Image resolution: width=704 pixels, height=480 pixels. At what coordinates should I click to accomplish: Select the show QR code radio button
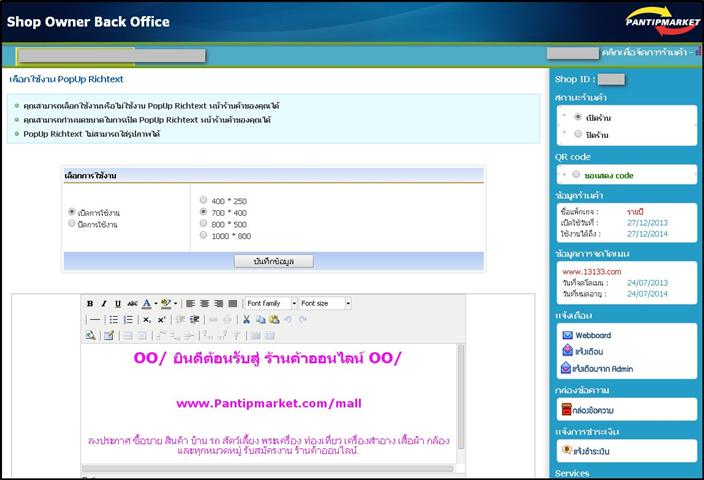[x=576, y=174]
